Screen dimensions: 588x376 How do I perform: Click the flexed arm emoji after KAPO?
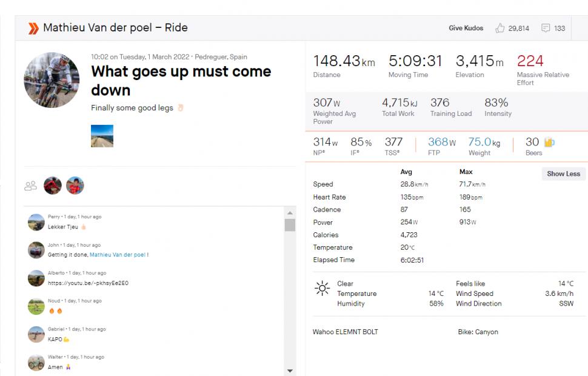[x=66, y=339]
